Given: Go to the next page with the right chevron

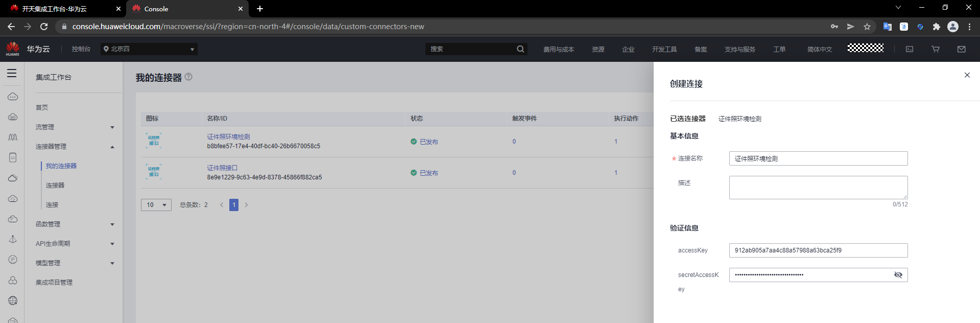Looking at the screenshot, I should pyautogui.click(x=246, y=205).
